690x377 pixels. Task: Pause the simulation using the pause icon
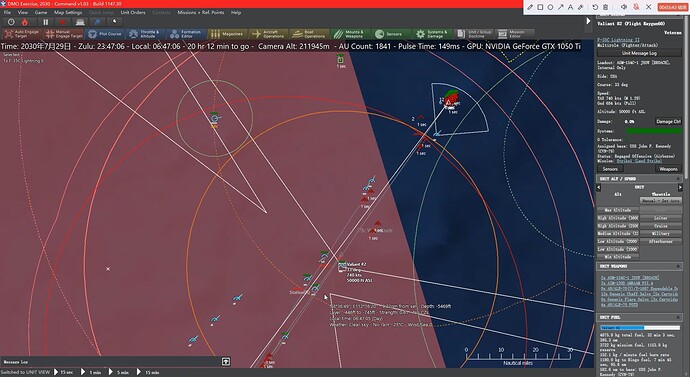[x=45, y=22]
